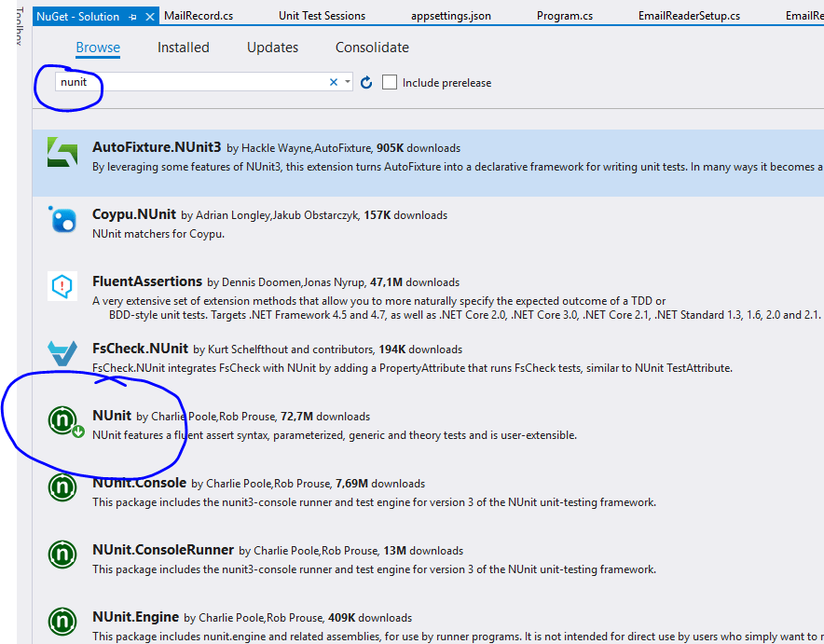824x644 pixels.
Task: Click the FluentAssertions hexagon package icon
Action: click(x=62, y=287)
